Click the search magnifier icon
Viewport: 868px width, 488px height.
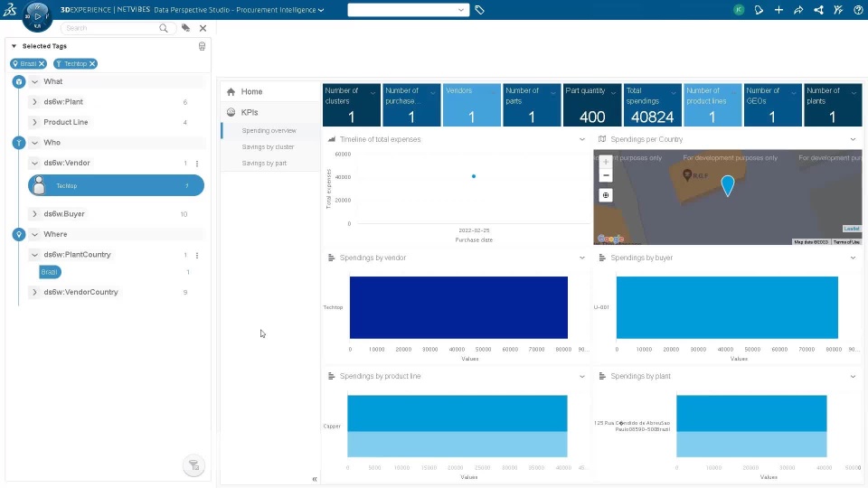pos(164,28)
